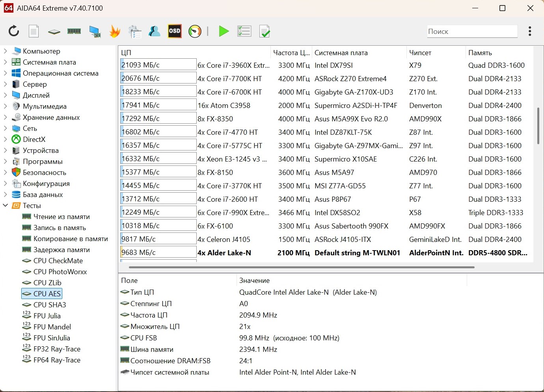Expand the Компьютер tree node
544x392 pixels.
pyautogui.click(x=6, y=51)
